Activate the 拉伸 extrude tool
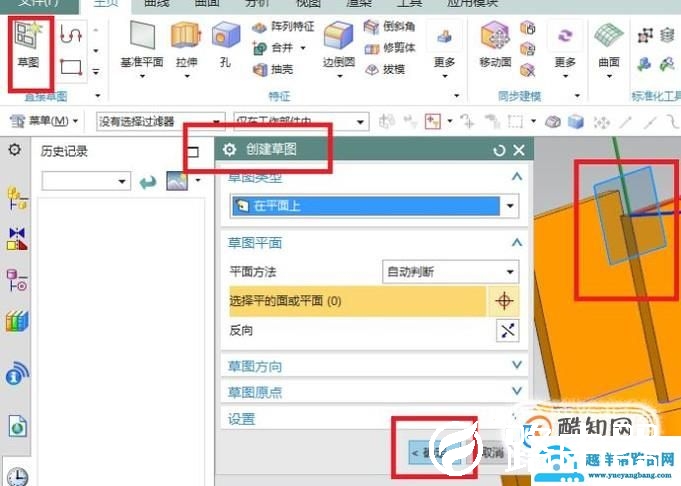681x486 pixels. 186,35
